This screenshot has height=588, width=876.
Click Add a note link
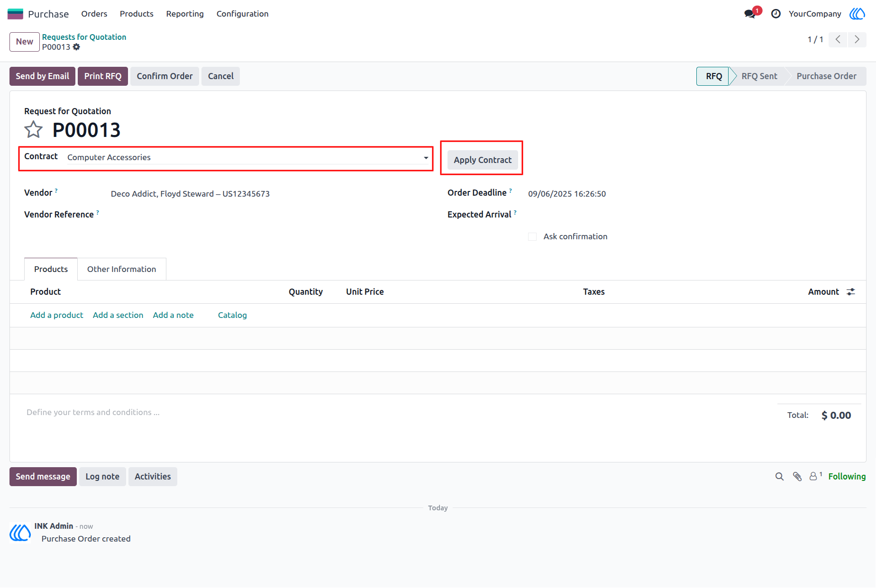click(x=173, y=315)
